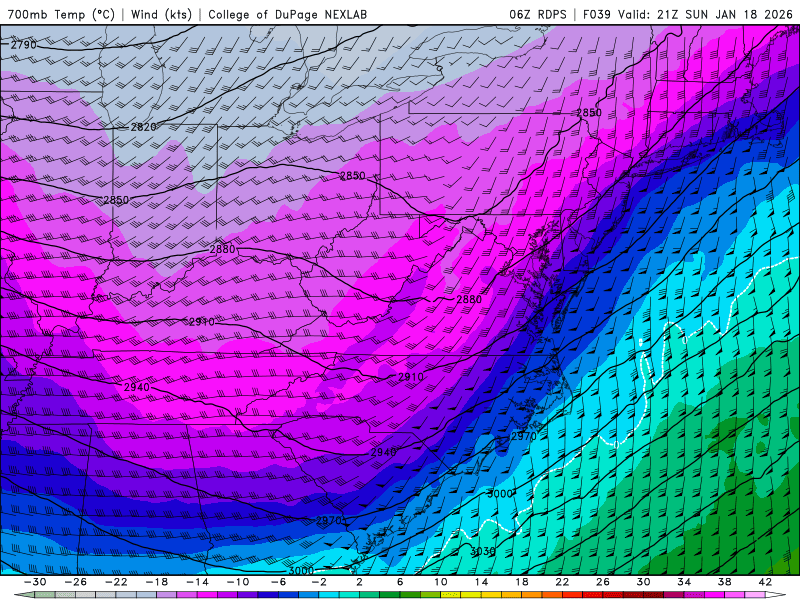This screenshot has height=600, width=800.
Task: Click the 38 color scale value
Action: point(724,582)
